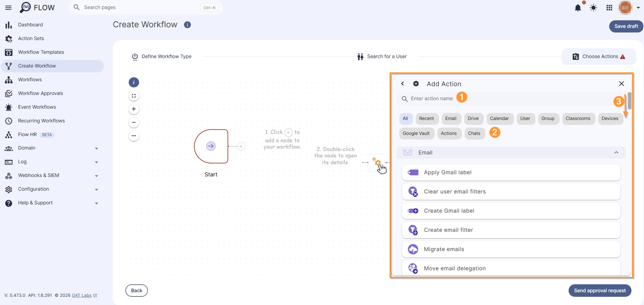Expand the Configuration sidebar section
The image size is (644, 305).
coord(52,189)
